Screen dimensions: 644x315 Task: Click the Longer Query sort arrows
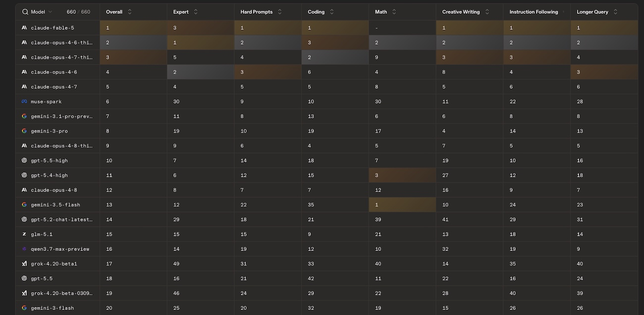(616, 12)
